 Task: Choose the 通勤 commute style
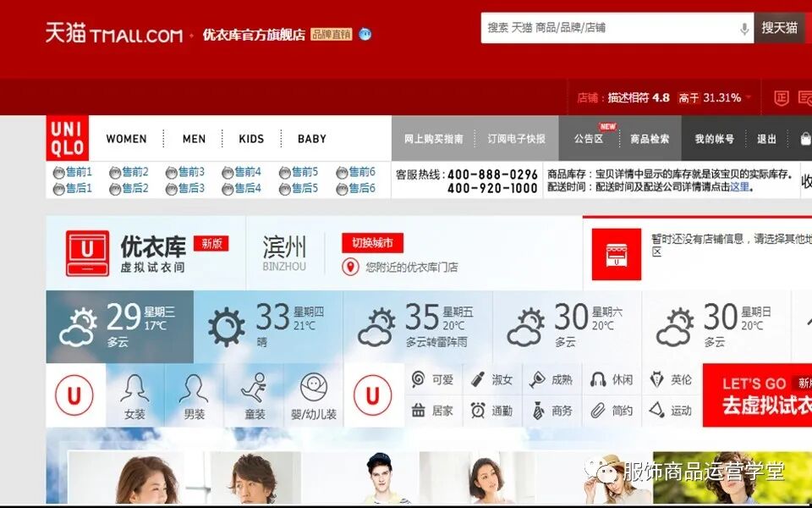[492, 411]
